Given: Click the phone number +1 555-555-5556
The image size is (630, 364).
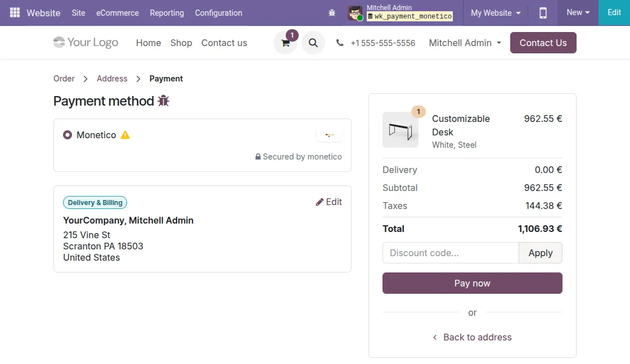Looking at the screenshot, I should [x=383, y=43].
